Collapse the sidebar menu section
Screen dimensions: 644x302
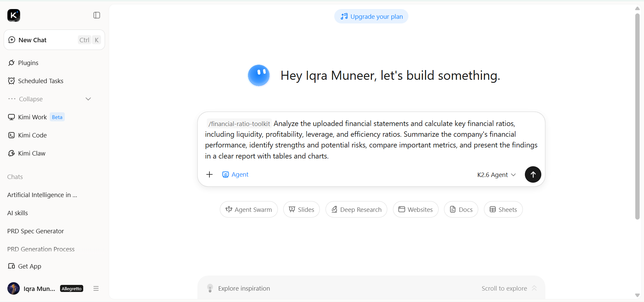pos(50,99)
